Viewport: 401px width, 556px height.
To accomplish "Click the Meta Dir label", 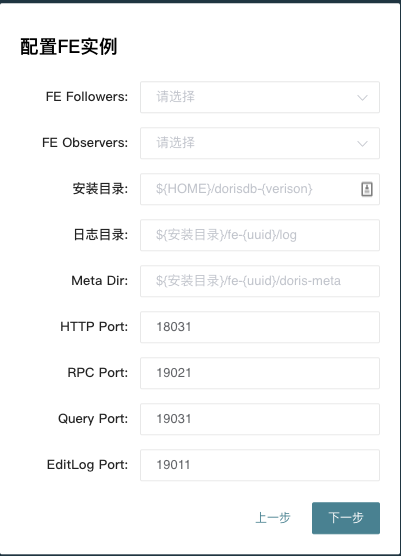I will (100, 281).
